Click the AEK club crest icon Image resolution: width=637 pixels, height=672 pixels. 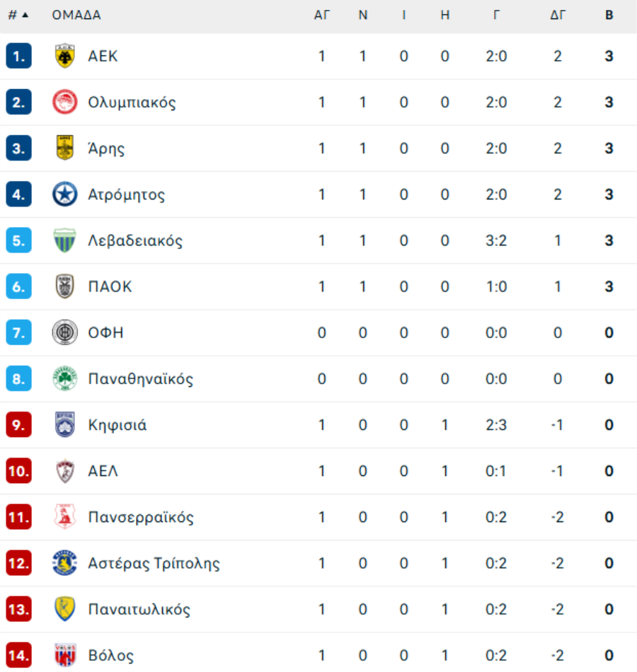click(x=65, y=56)
